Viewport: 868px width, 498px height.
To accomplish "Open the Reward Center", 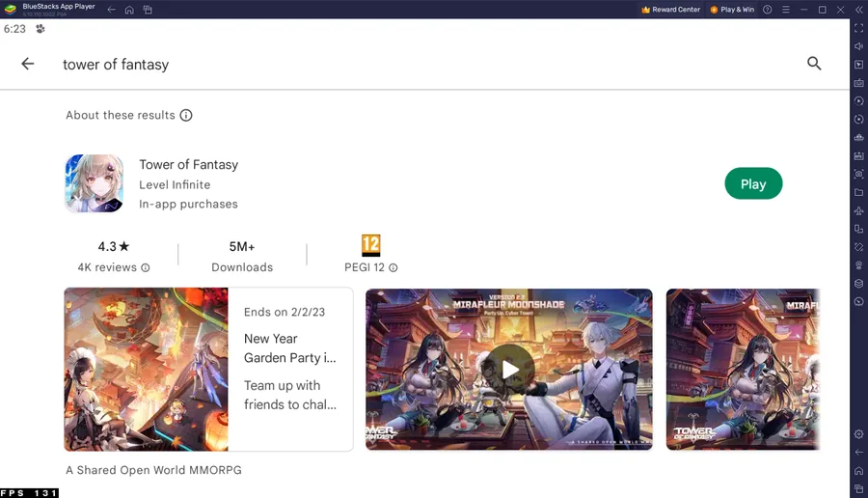I will (670, 10).
